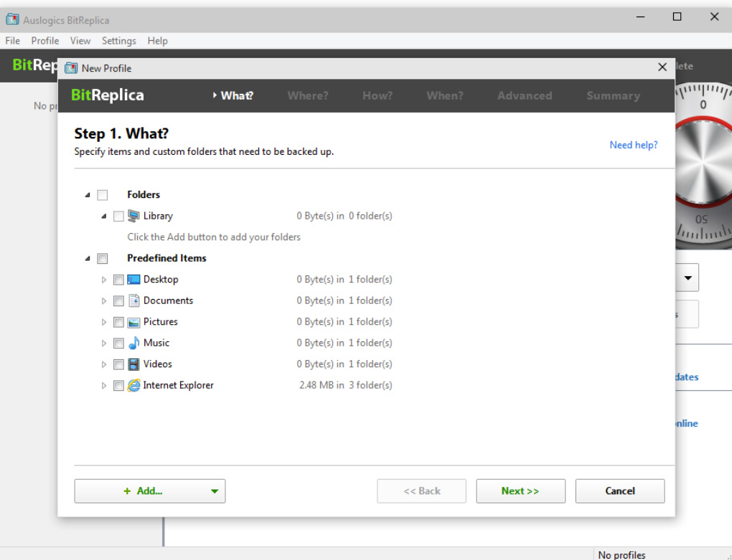The height and width of the screenshot is (560, 732).
Task: Click the Videos filmstrip icon
Action: (x=133, y=364)
